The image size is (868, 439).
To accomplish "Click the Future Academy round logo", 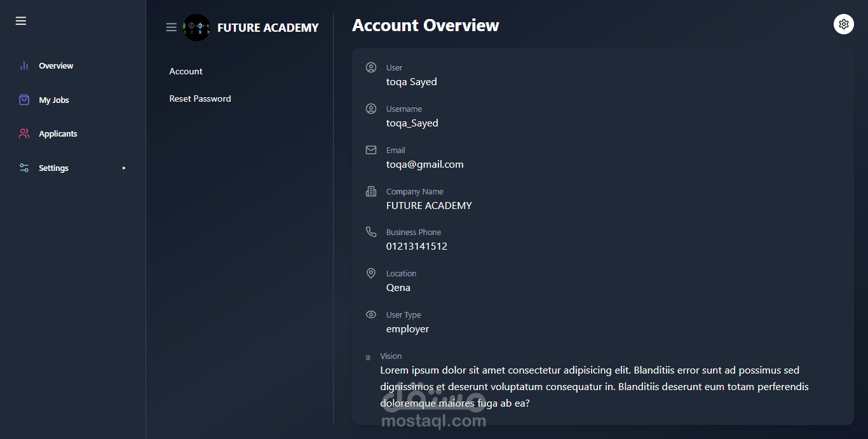I will 197,27.
